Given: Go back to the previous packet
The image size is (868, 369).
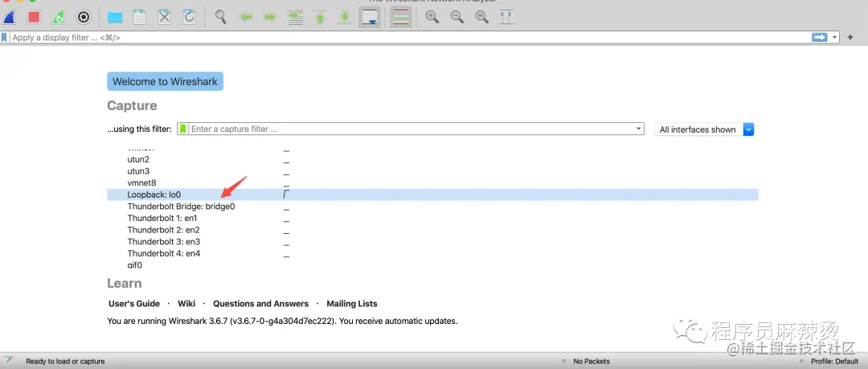Looking at the screenshot, I should point(245,17).
